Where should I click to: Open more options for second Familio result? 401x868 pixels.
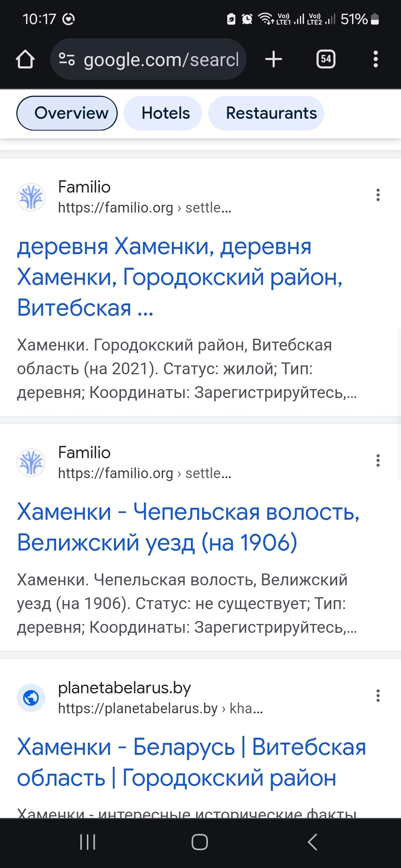(378, 461)
